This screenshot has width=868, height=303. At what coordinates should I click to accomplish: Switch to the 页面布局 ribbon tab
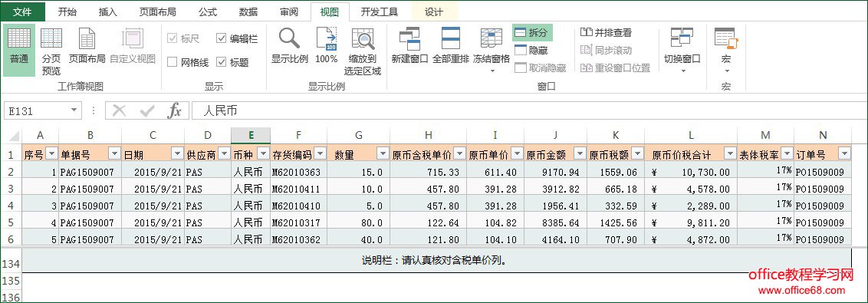click(158, 12)
